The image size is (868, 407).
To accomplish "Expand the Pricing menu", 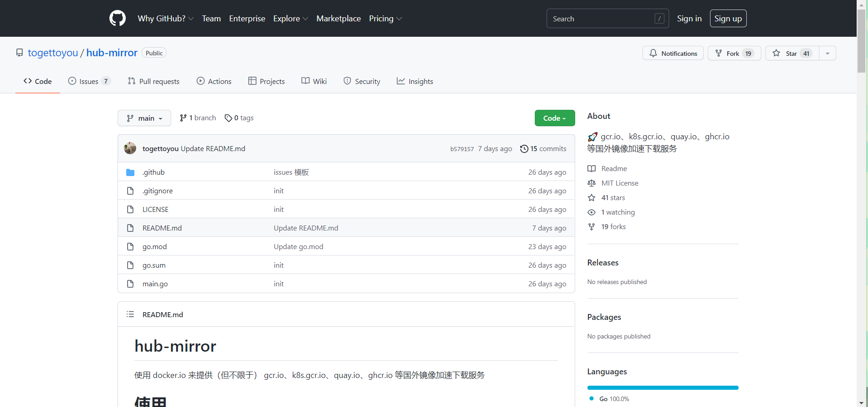I will coord(385,19).
